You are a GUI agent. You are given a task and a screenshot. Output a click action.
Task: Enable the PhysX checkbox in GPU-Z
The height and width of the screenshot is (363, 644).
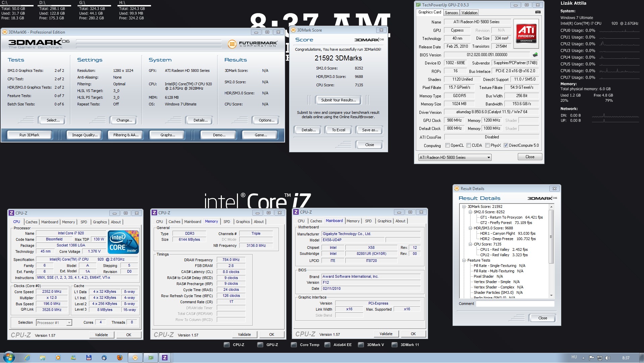tap(487, 145)
